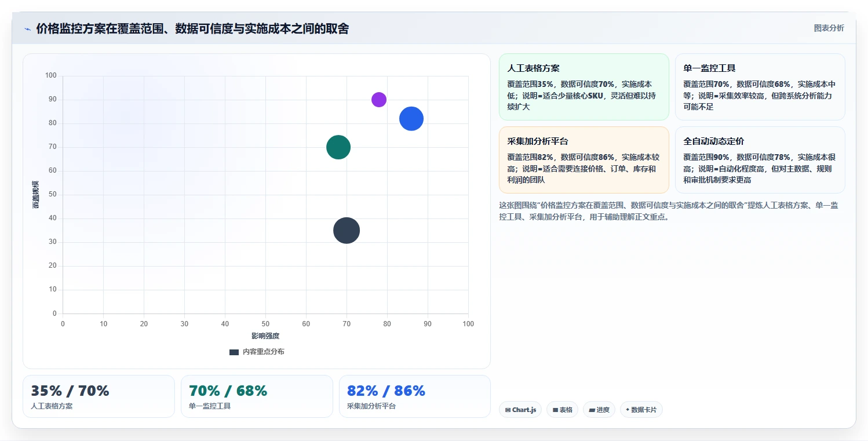
Task: Click the 82% / 86% stat card
Action: [415, 396]
